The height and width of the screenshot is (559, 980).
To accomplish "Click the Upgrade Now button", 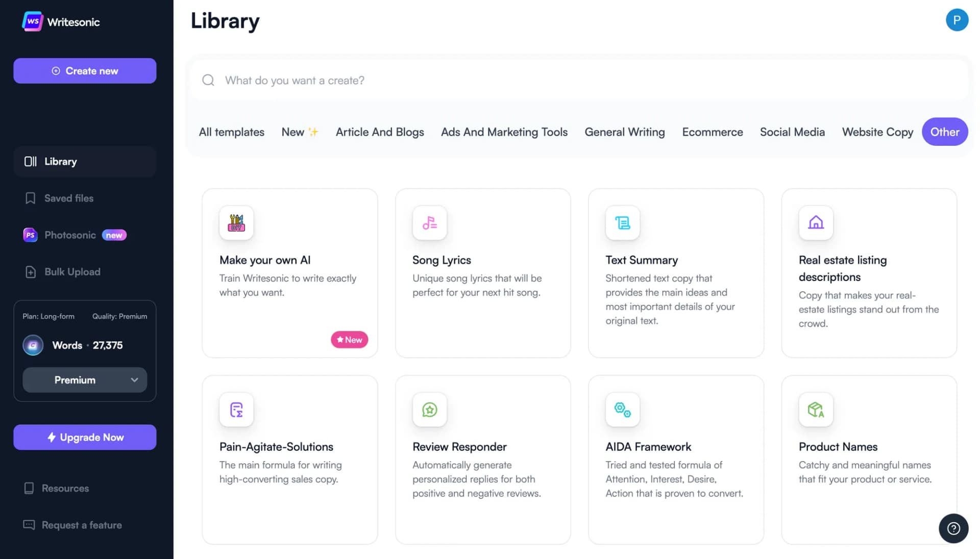I will pos(85,437).
